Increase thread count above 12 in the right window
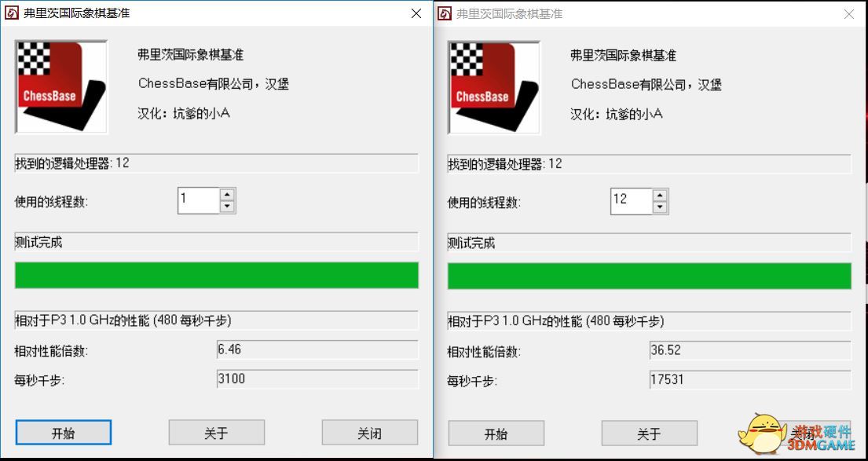The image size is (868, 461). [x=660, y=195]
